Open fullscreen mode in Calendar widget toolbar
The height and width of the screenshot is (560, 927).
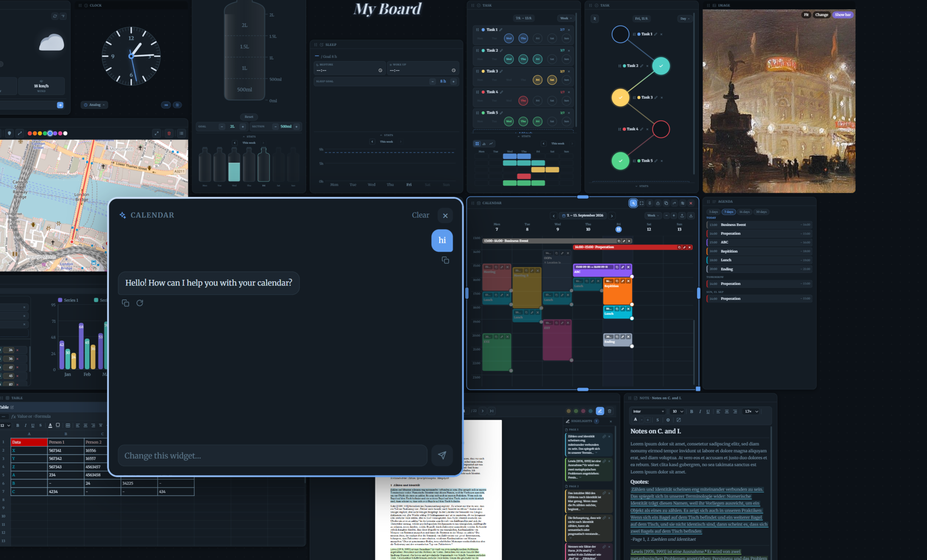[641, 203]
